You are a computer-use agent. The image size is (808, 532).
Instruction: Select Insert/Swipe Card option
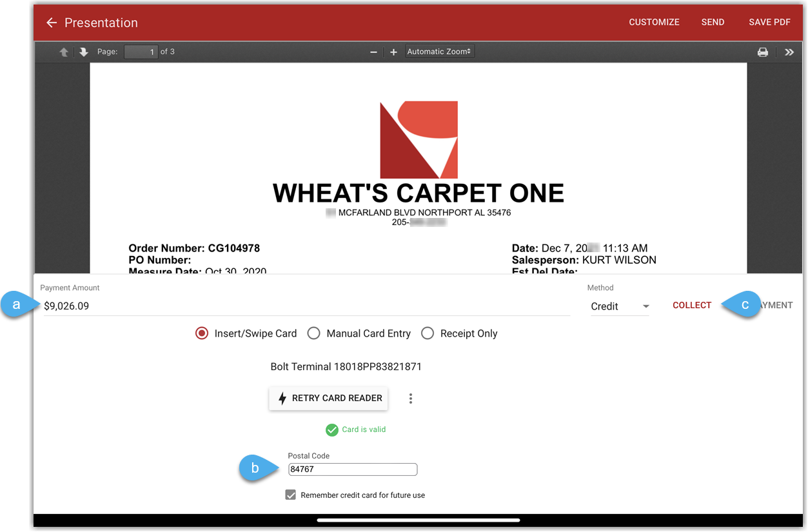(246, 333)
